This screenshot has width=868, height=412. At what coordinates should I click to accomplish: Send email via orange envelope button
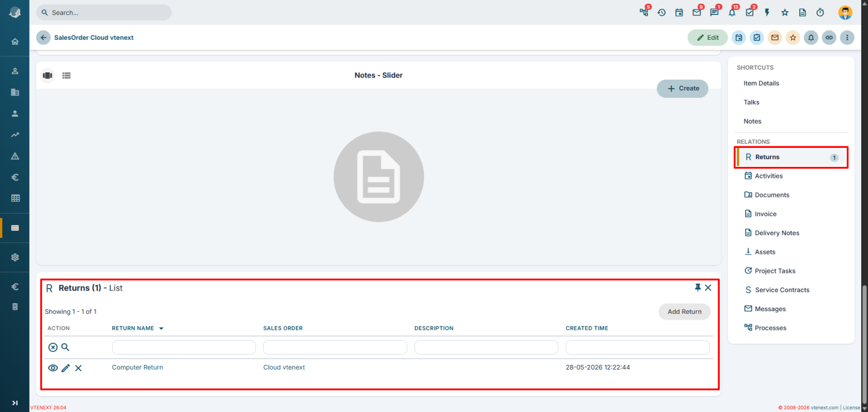click(775, 37)
